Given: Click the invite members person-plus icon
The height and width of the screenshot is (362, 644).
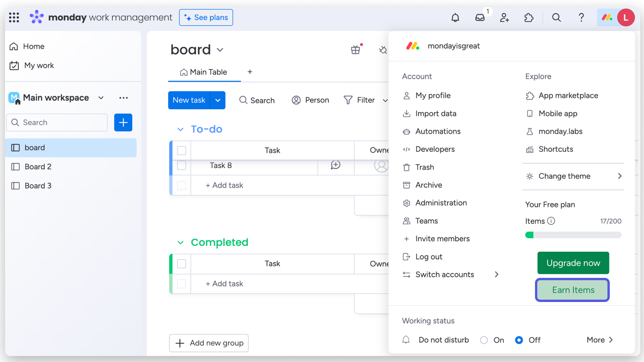Looking at the screenshot, I should pos(504,17).
